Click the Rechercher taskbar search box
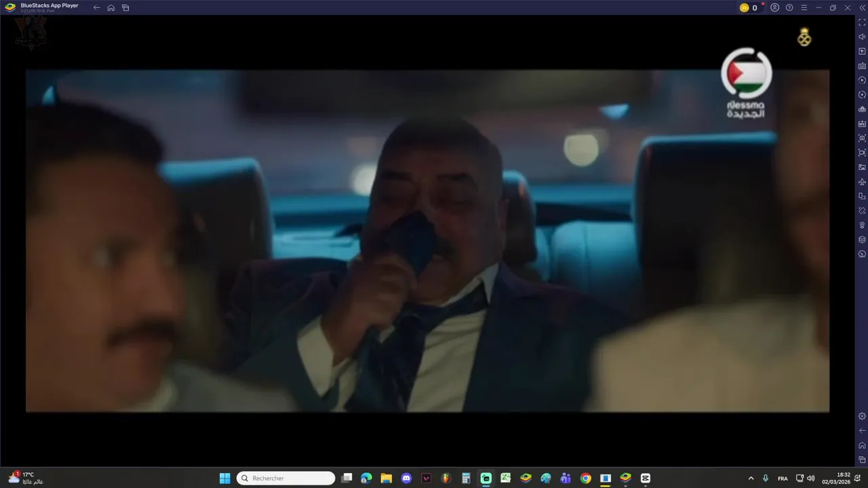 point(285,478)
